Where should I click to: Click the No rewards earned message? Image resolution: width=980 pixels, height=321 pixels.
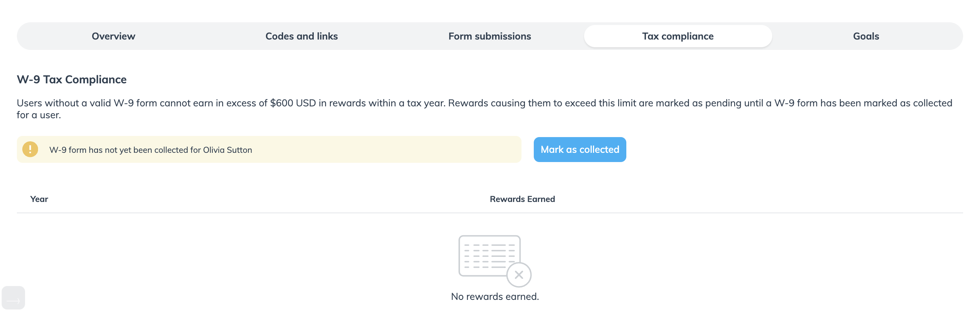click(495, 296)
